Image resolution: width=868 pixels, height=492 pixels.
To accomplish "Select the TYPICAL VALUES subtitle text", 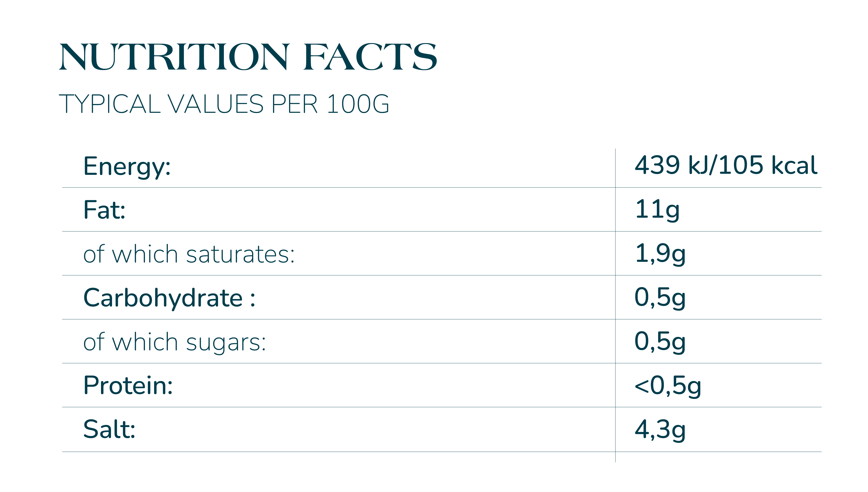I will point(161,104).
